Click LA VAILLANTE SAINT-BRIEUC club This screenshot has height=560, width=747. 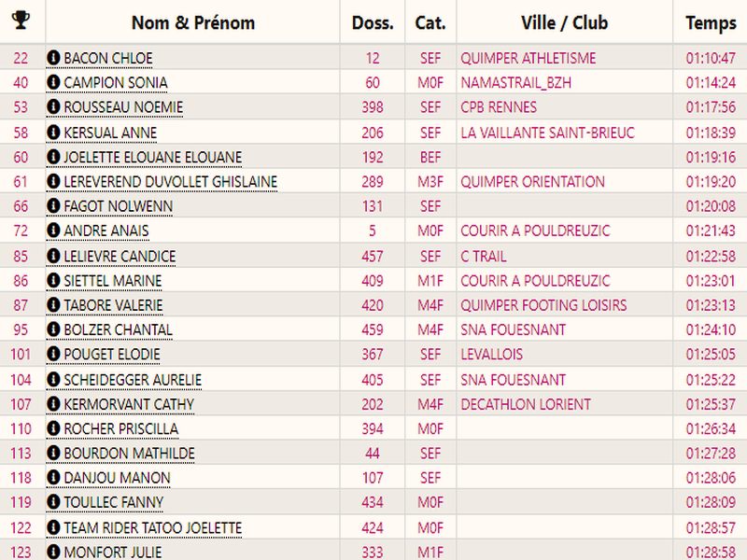click(546, 133)
